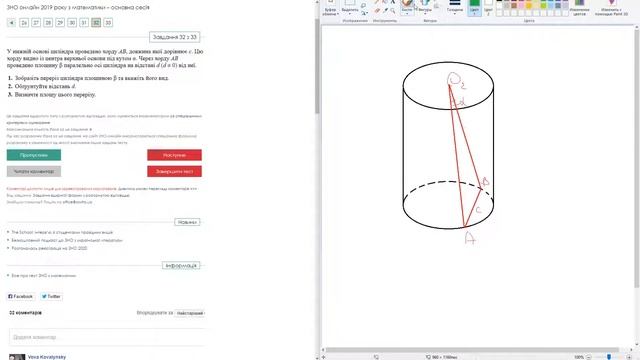
Task: Open Edit with Paint 3D button
Action: pos(611,8)
